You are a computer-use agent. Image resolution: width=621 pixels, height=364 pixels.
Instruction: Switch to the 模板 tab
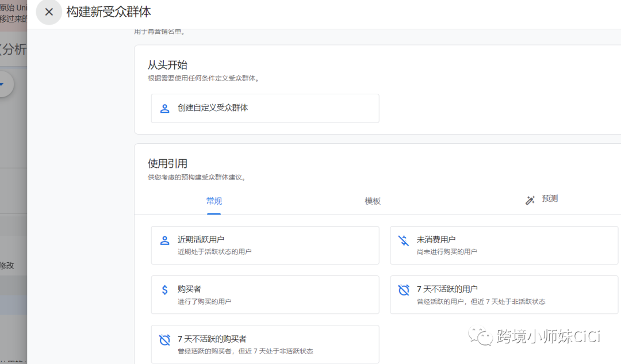coord(372,201)
